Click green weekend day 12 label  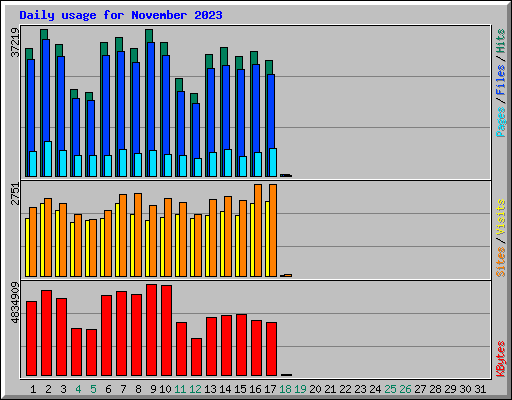(x=195, y=389)
